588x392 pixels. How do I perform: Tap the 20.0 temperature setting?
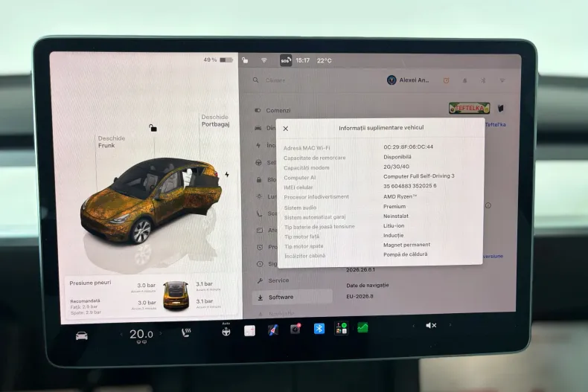(141, 334)
